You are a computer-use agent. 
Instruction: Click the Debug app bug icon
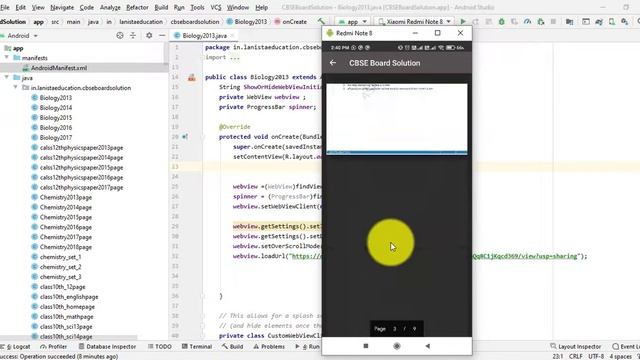click(x=502, y=22)
